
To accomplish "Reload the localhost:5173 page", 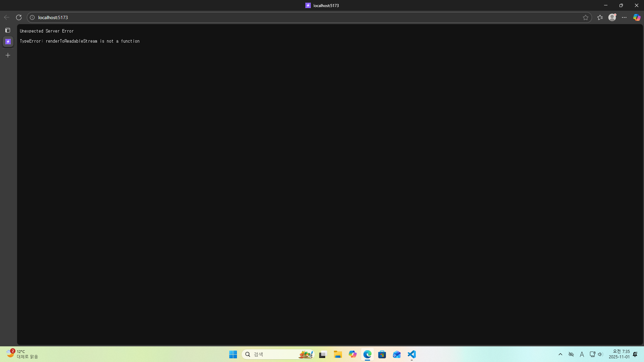I will pos(19,17).
